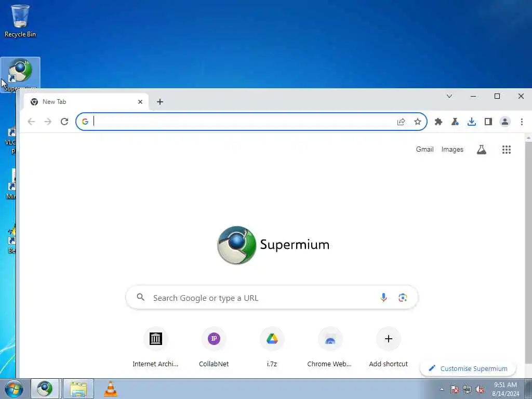Search by image with the Lens icon
The image size is (532, 399).
point(403,298)
